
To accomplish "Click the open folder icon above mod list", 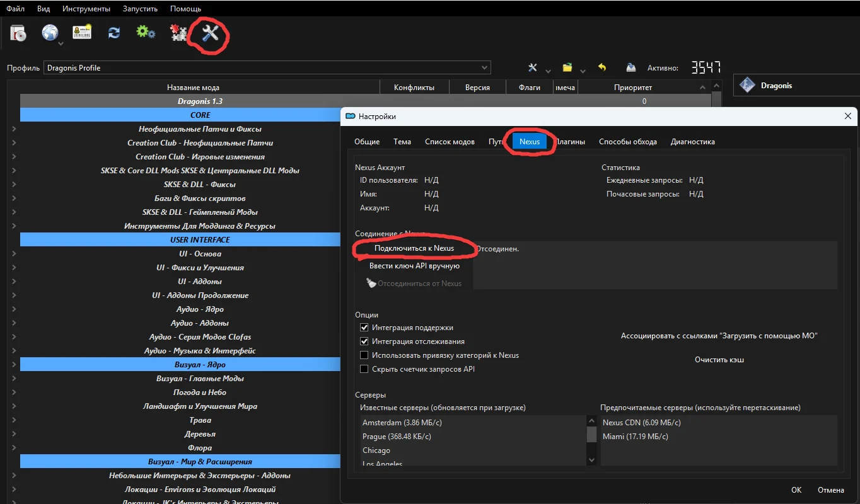I will [x=567, y=67].
